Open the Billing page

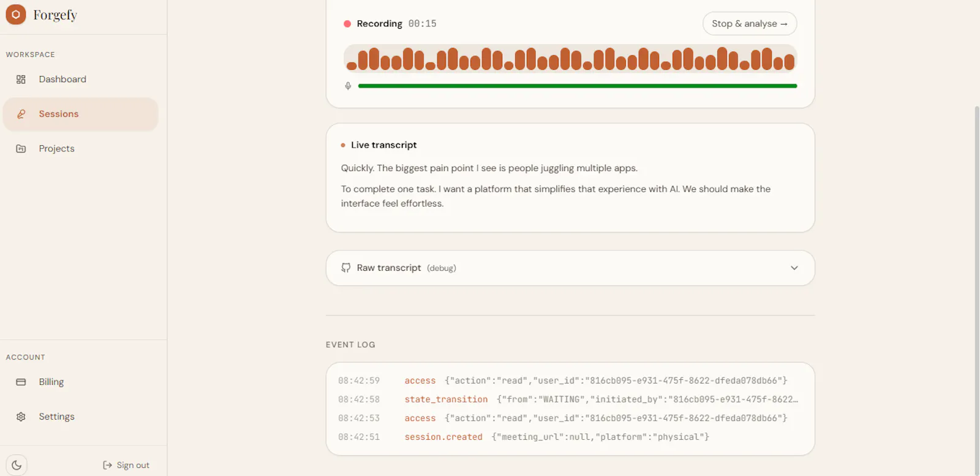81,382
